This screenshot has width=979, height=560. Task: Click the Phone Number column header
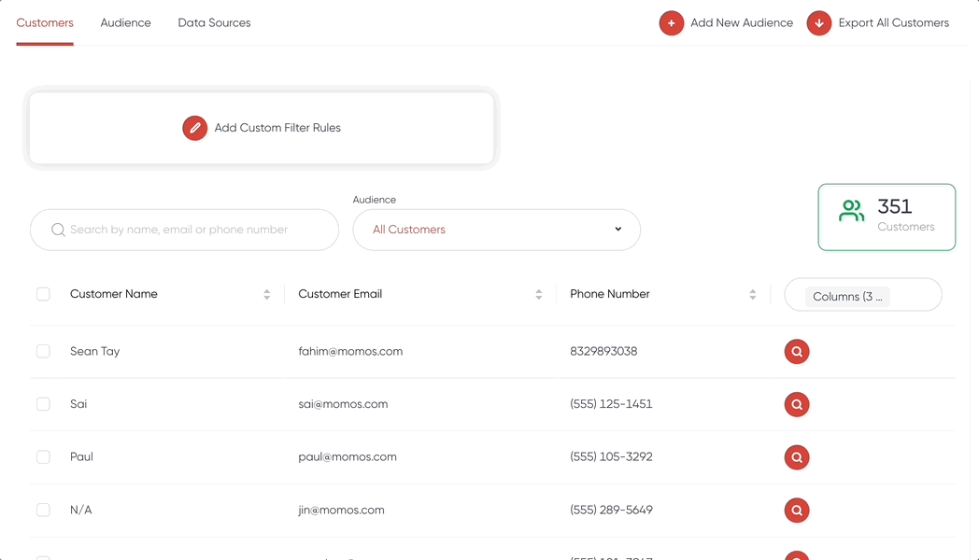(x=610, y=294)
